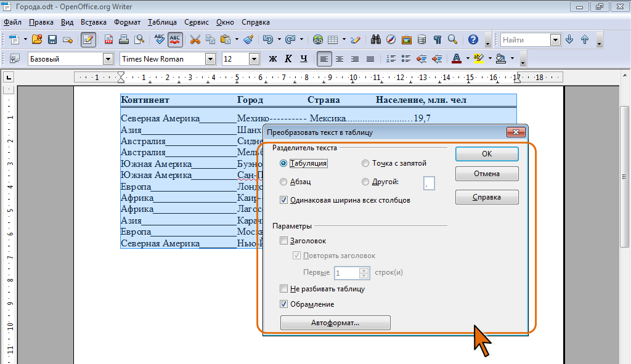
Task: Activate Format Paintbrush icon
Action: pyautogui.click(x=249, y=39)
